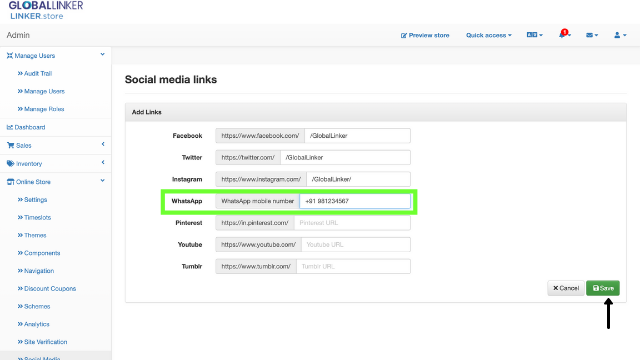This screenshot has width=640, height=360.
Task: Click the Sales cart icon
Action: click(x=11, y=145)
